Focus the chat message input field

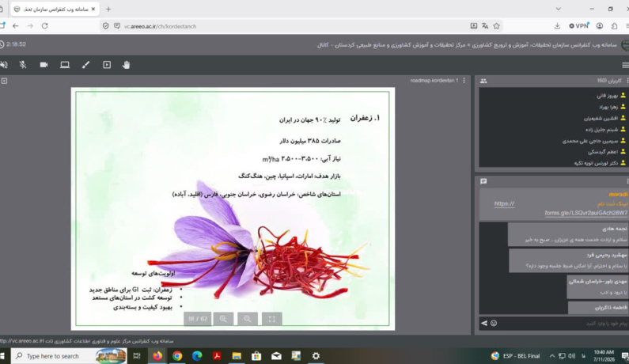563,323
